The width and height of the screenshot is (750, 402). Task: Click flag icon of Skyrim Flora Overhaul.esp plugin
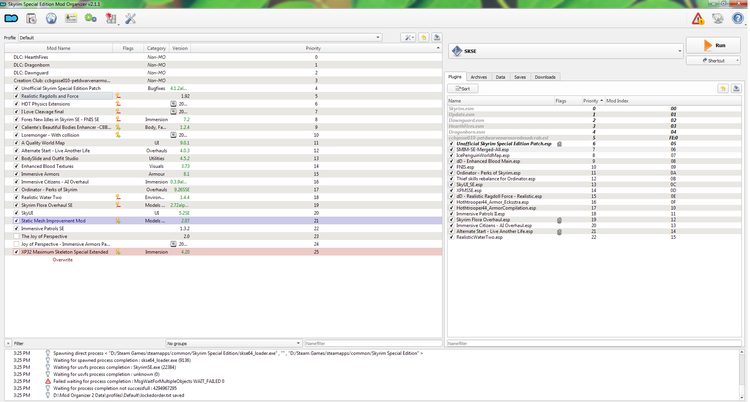point(559,220)
